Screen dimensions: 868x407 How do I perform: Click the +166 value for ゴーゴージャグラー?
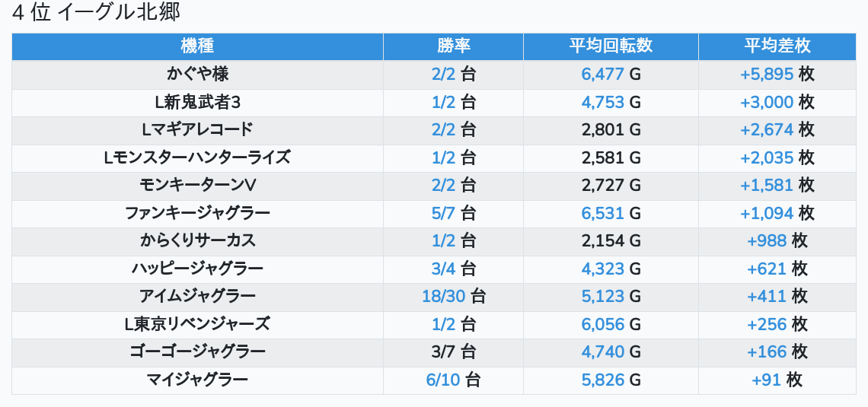point(767,351)
